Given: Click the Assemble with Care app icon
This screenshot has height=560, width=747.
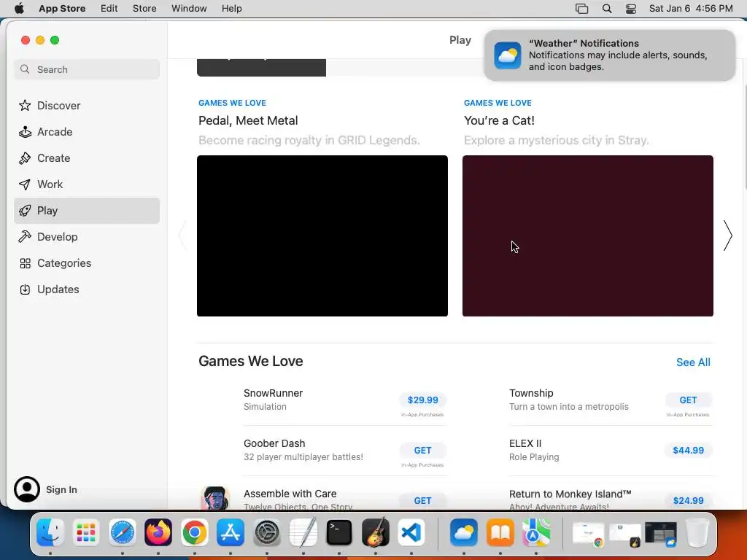Looking at the screenshot, I should [x=215, y=497].
